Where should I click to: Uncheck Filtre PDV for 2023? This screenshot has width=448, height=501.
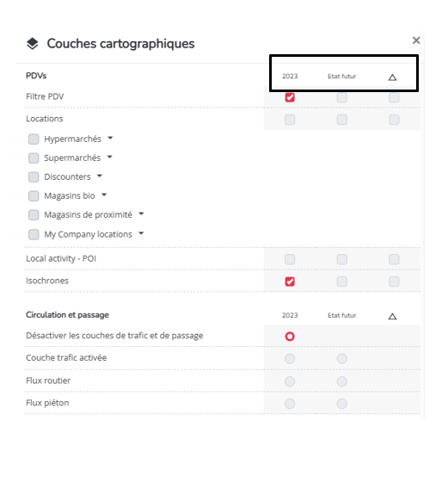point(290,97)
